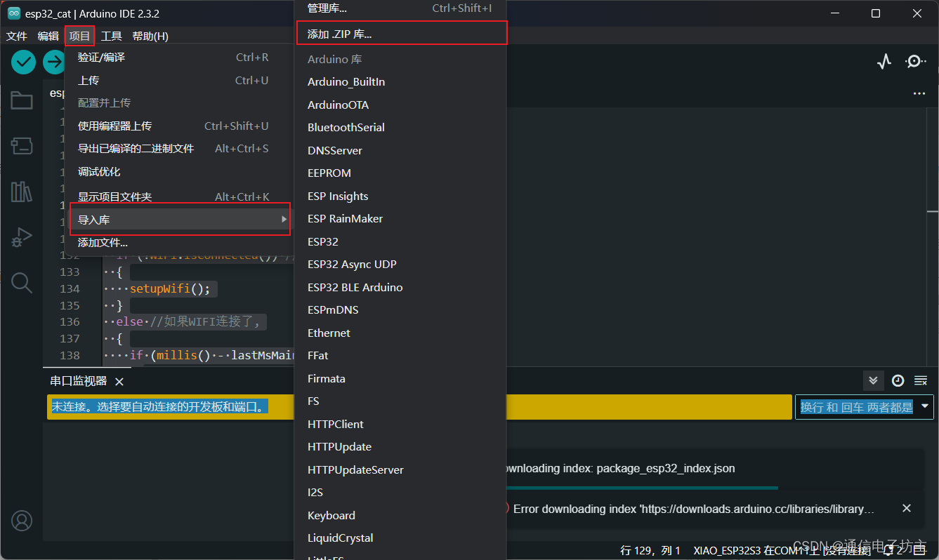This screenshot has height=560, width=939.
Task: Toggle timestamps with the clock icon
Action: coord(898,380)
